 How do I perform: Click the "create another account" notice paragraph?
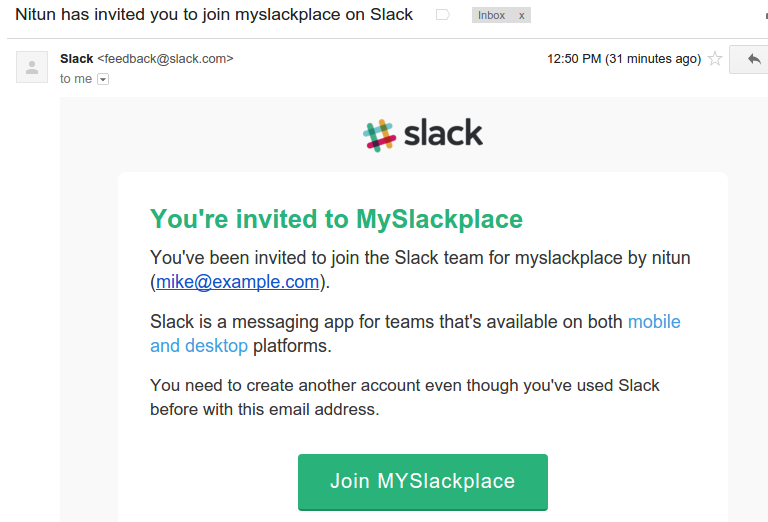(x=404, y=397)
